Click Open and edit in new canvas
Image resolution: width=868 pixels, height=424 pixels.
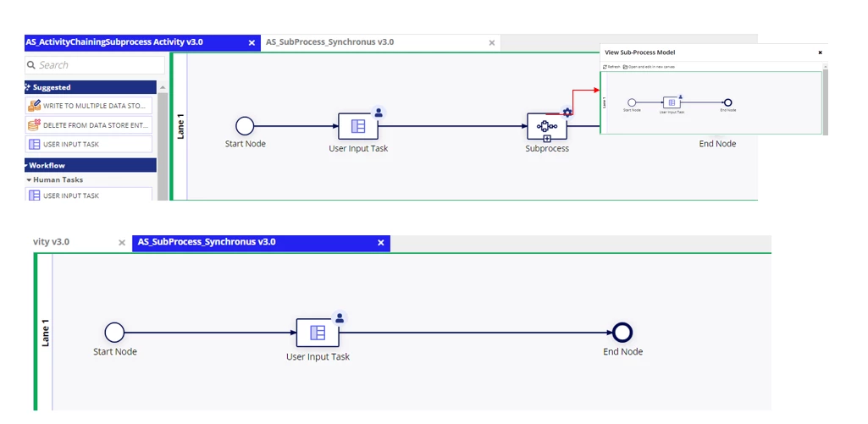[x=649, y=66]
